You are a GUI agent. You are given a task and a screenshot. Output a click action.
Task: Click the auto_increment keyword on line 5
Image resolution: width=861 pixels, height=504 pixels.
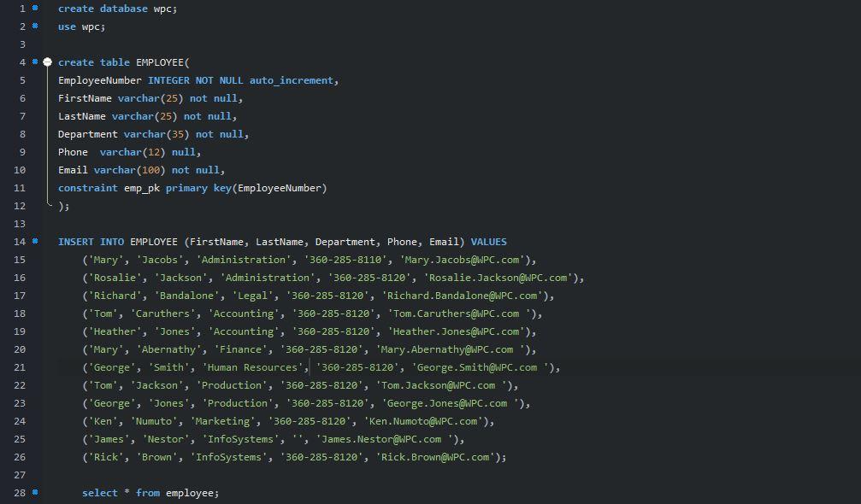point(292,79)
